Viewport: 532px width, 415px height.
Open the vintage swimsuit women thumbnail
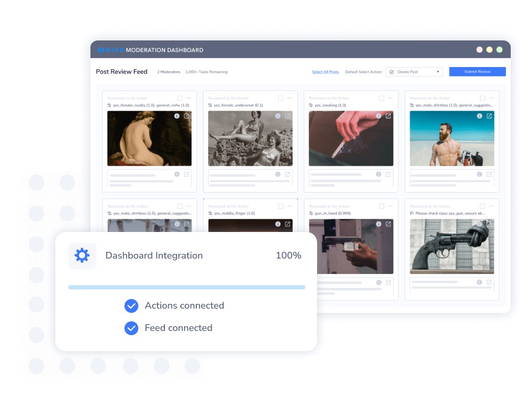pyautogui.click(x=250, y=138)
